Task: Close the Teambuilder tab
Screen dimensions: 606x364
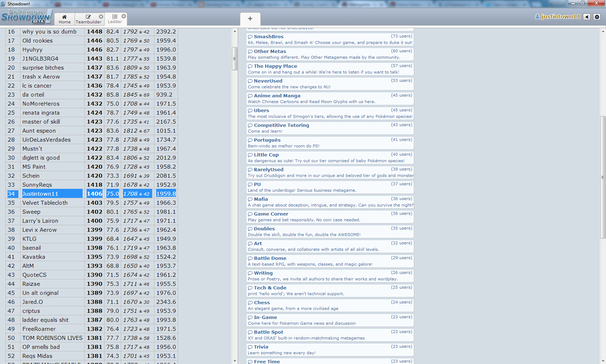Action: coord(101,17)
